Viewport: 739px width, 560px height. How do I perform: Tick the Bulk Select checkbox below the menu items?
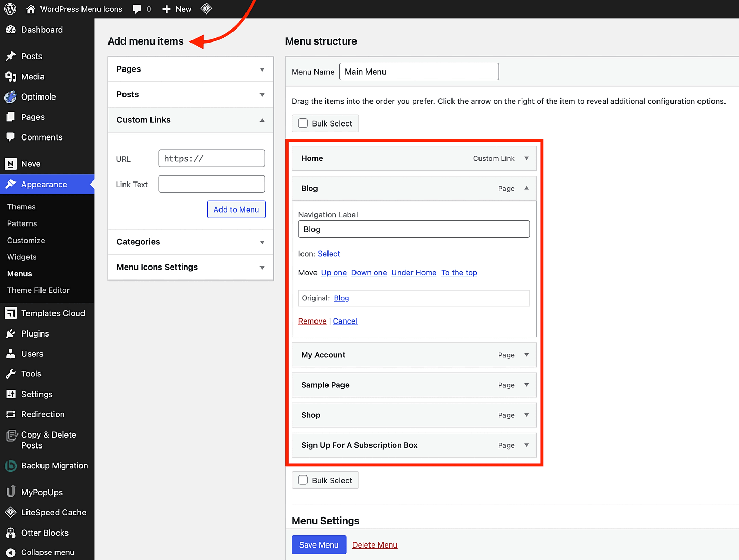303,480
